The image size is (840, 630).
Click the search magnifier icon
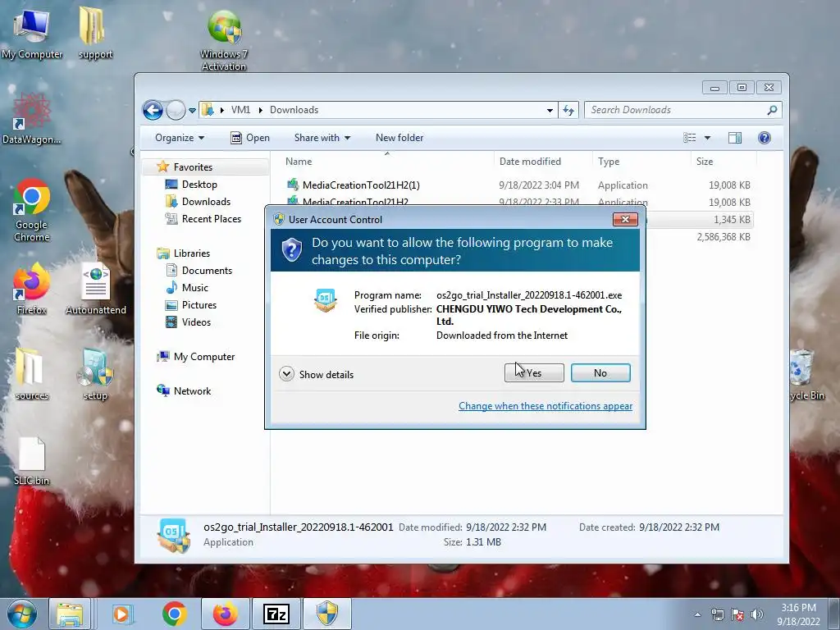click(772, 110)
